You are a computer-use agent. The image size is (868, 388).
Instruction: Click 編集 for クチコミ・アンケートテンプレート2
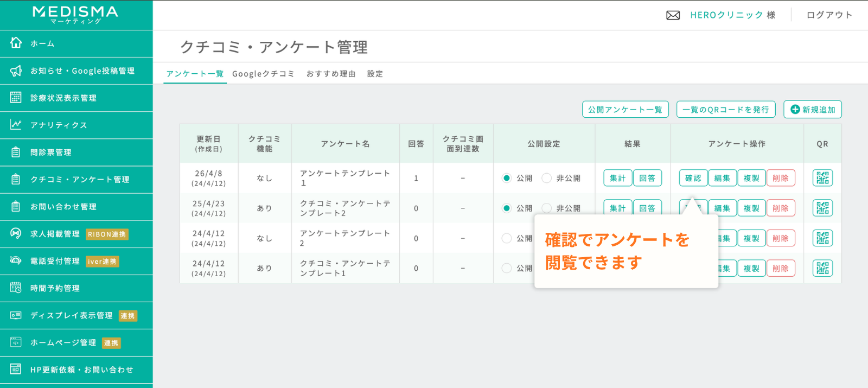pyautogui.click(x=723, y=208)
